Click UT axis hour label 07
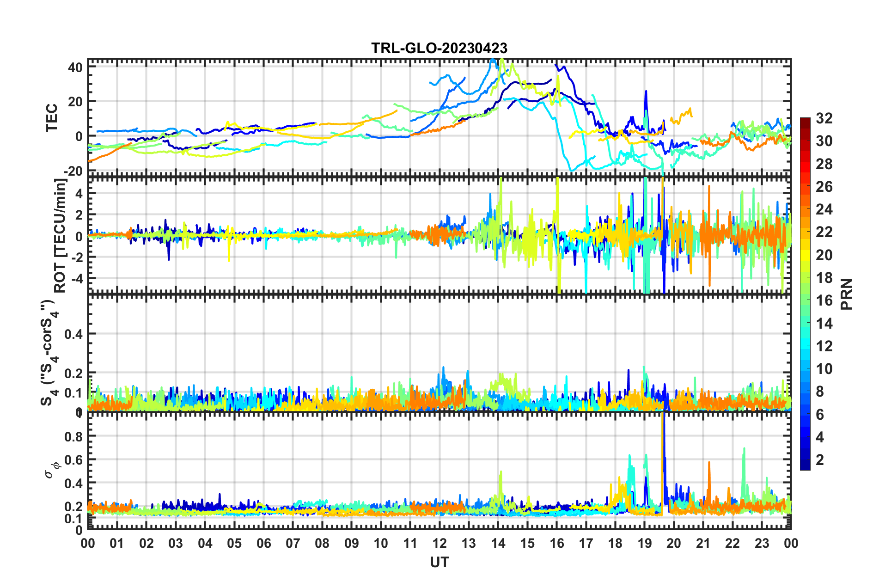 (293, 543)
